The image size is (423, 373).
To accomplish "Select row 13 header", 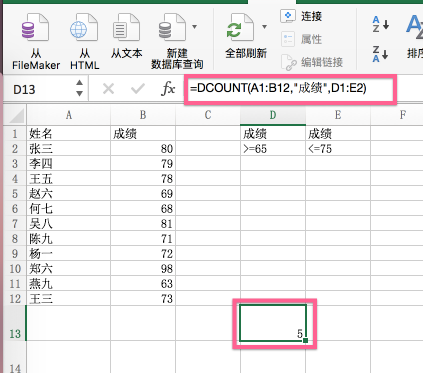I will [15, 323].
